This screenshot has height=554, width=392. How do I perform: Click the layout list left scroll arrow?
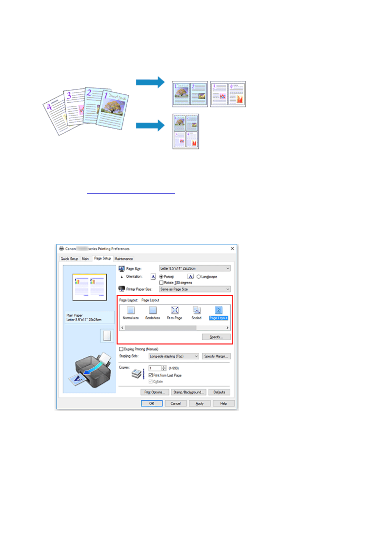[122, 328]
